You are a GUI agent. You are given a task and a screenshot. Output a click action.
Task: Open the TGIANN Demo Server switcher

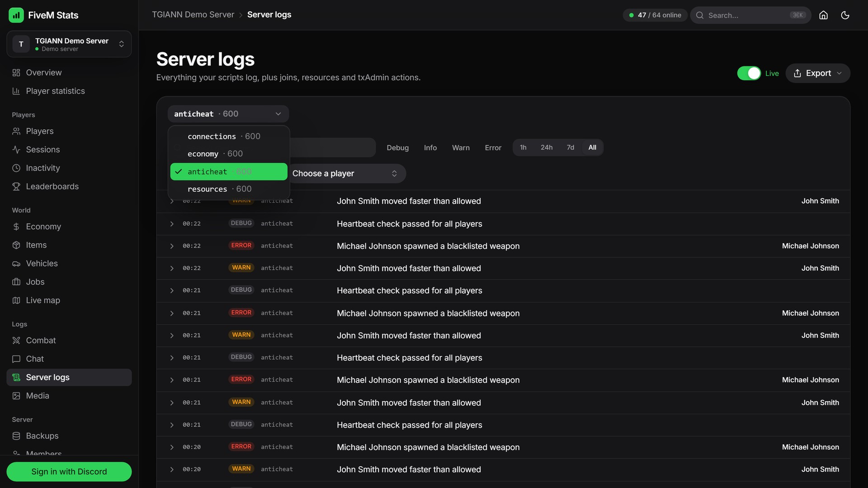[x=69, y=44]
